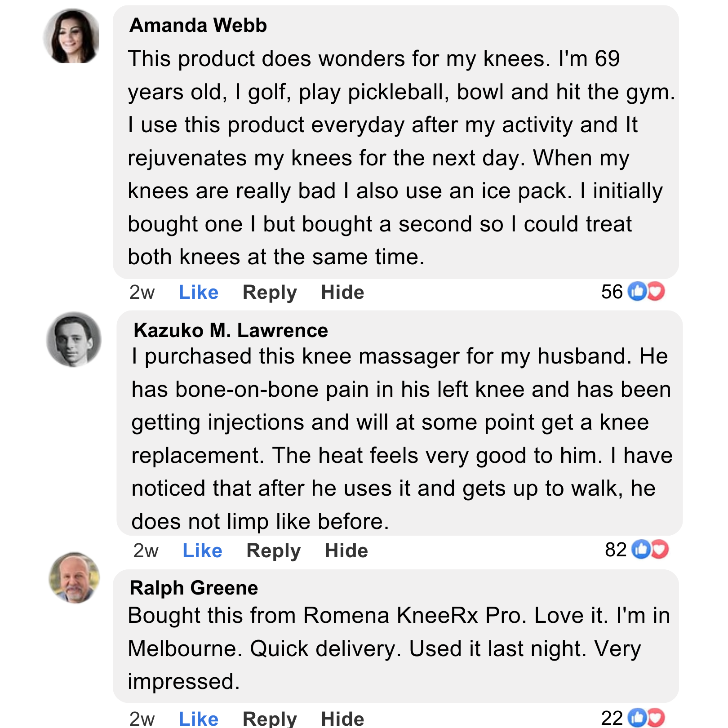728x728 pixels.
Task: Click the thumbs-up reaction icon on Ralph's comment
Action: 637,718
